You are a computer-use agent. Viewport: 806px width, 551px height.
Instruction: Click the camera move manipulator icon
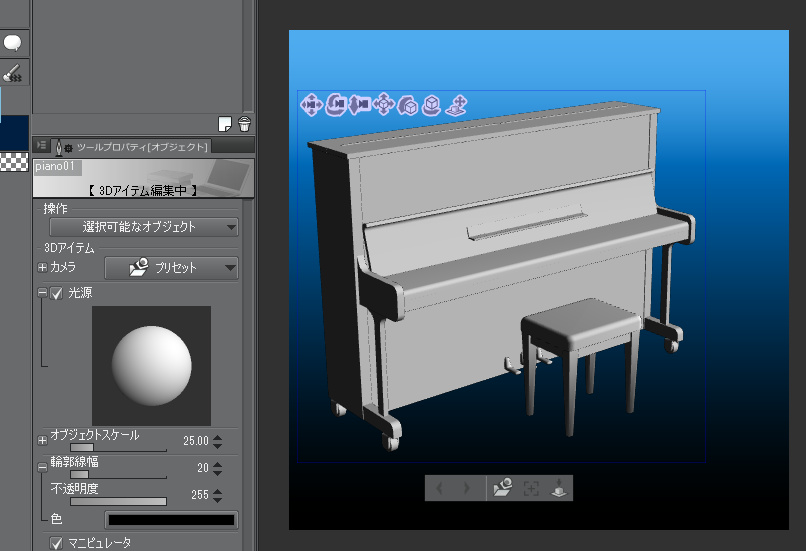tap(311, 105)
